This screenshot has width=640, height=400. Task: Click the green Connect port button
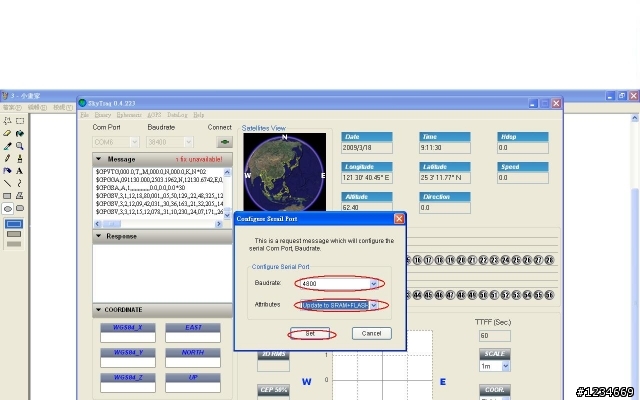[224, 142]
